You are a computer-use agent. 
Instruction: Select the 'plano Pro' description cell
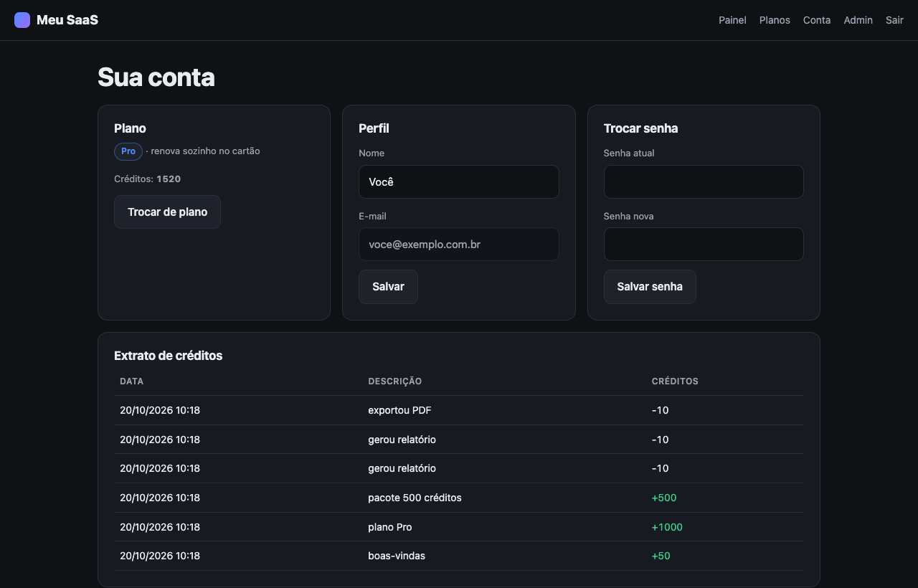click(x=390, y=527)
